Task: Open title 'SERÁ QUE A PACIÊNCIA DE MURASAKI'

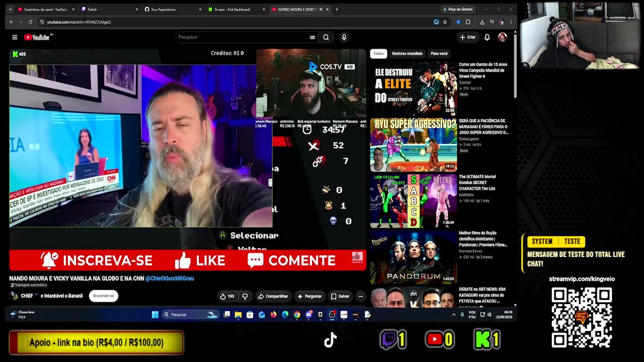Action: (484, 127)
